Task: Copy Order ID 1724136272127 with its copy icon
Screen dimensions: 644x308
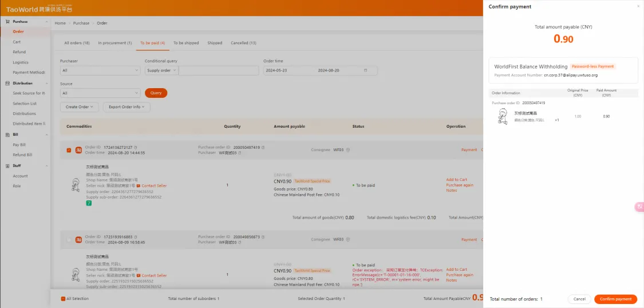Action: (x=136, y=147)
